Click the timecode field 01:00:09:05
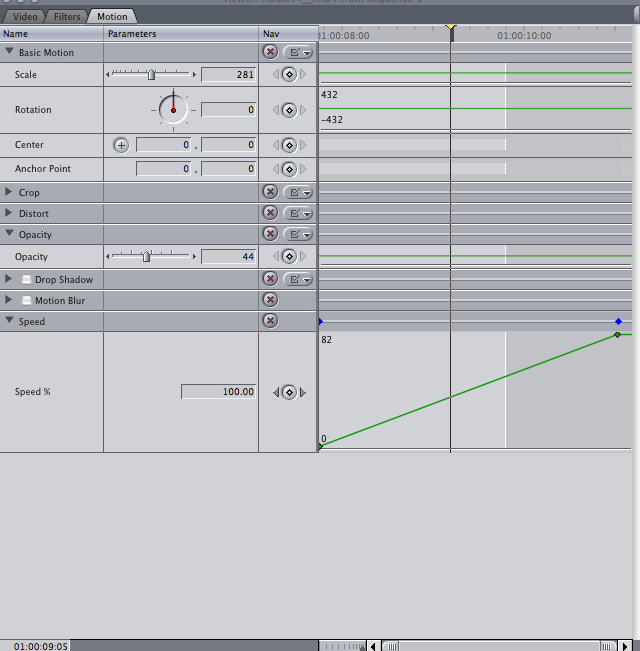This screenshot has height=651, width=640. (x=40, y=646)
